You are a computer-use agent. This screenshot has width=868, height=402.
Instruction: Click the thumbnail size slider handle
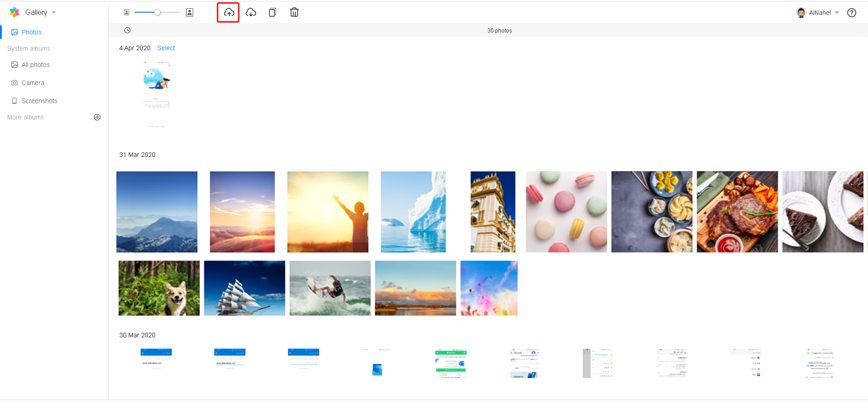point(157,13)
